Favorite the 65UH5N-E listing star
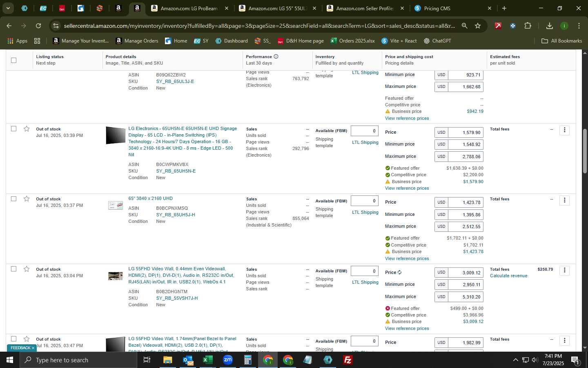Viewport: 588px width, 368px height. 27,129
